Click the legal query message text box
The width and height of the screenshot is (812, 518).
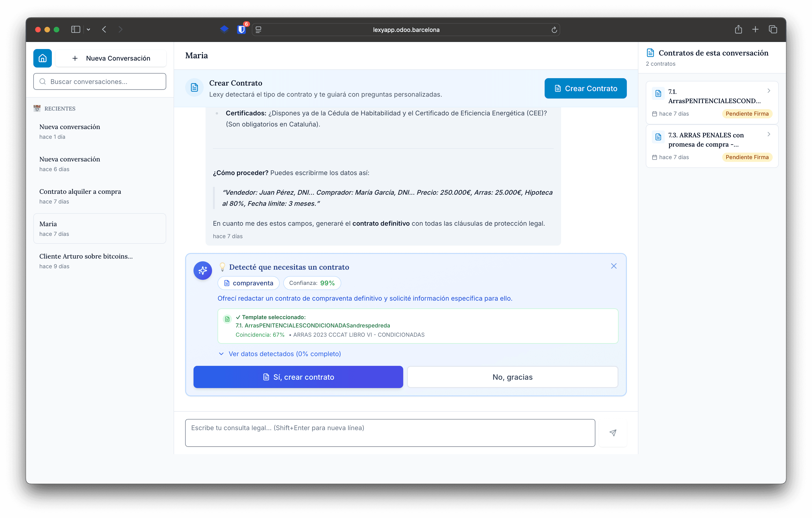pyautogui.click(x=390, y=433)
